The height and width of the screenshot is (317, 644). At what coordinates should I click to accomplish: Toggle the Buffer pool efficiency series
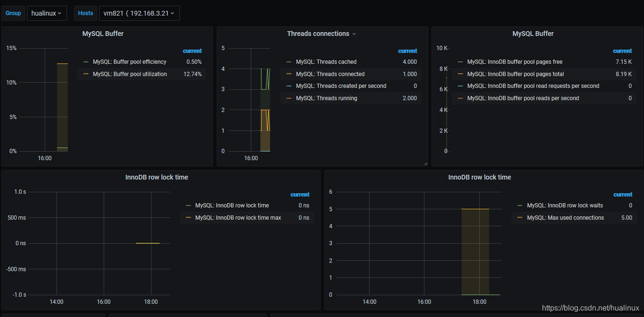pos(129,62)
